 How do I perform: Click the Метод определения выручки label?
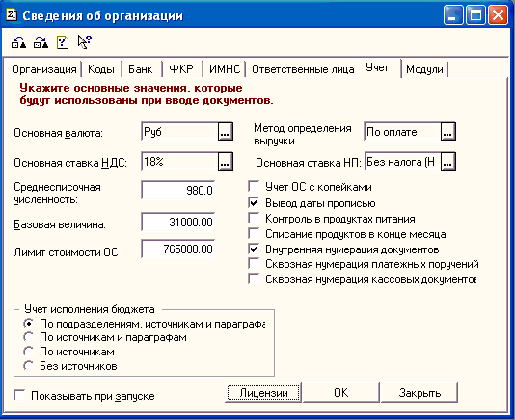[x=303, y=135]
